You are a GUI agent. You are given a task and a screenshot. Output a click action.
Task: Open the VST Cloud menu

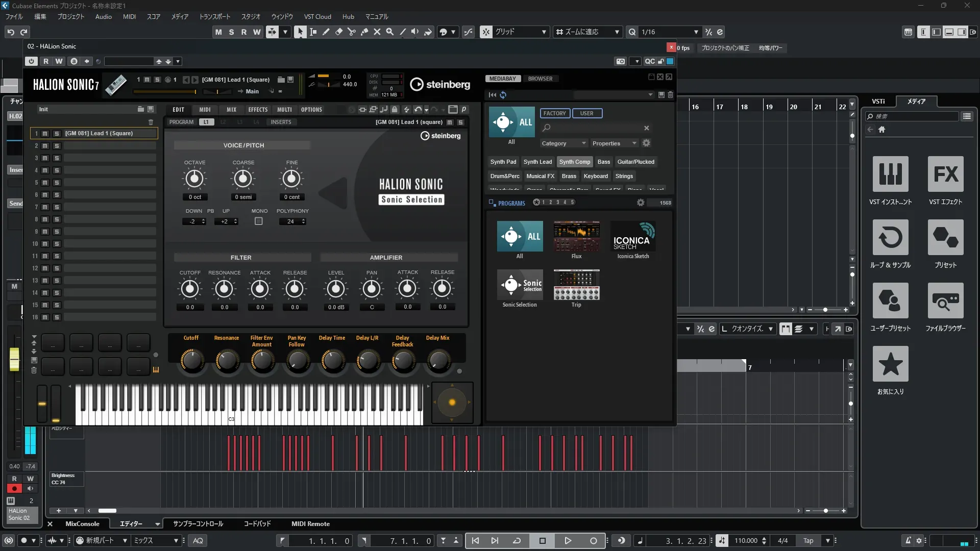[317, 17]
